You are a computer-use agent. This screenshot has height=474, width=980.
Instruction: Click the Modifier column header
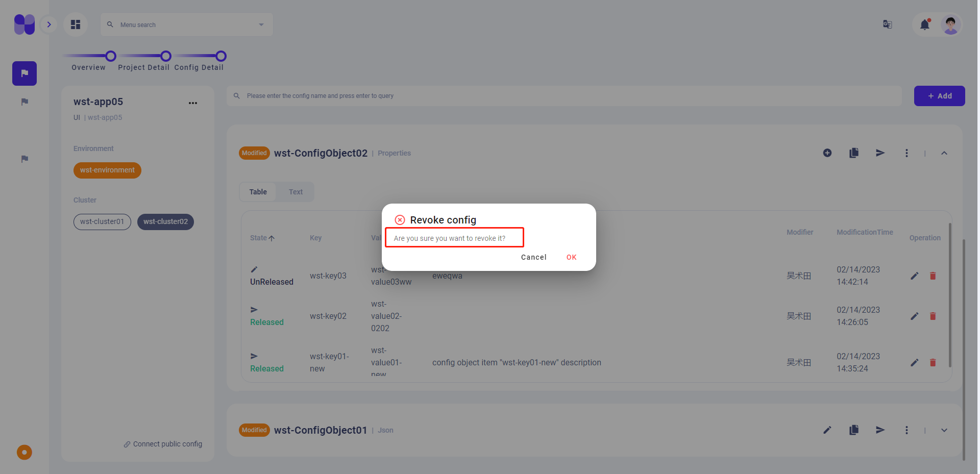[x=800, y=232]
